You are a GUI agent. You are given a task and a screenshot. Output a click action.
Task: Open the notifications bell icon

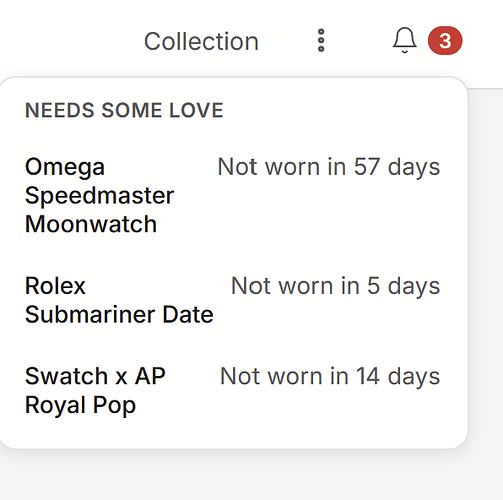404,40
